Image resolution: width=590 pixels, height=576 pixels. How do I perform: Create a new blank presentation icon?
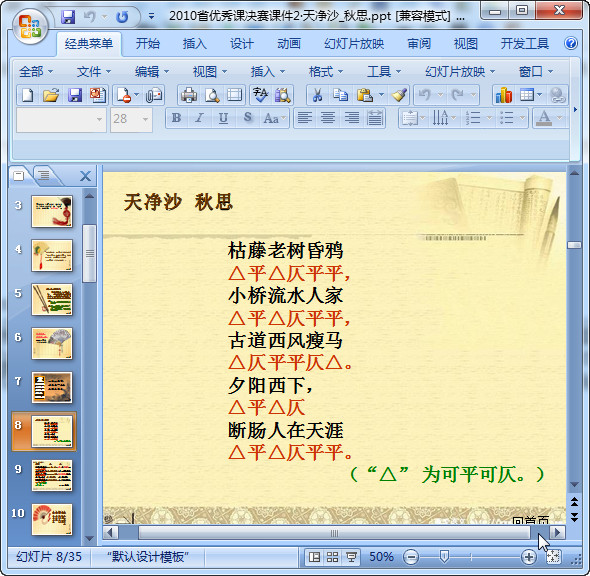pyautogui.click(x=27, y=95)
